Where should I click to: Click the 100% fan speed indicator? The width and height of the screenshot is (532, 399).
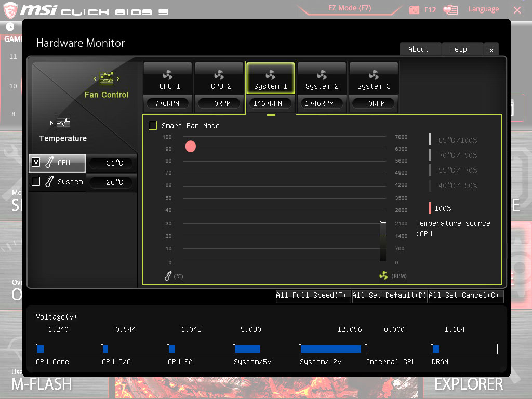coord(441,208)
